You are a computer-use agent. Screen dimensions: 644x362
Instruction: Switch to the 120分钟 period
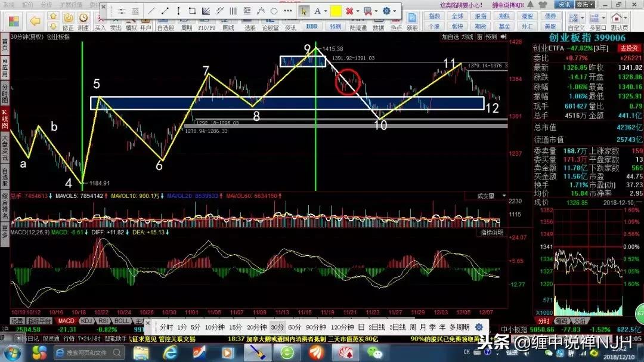pyautogui.click(x=342, y=327)
